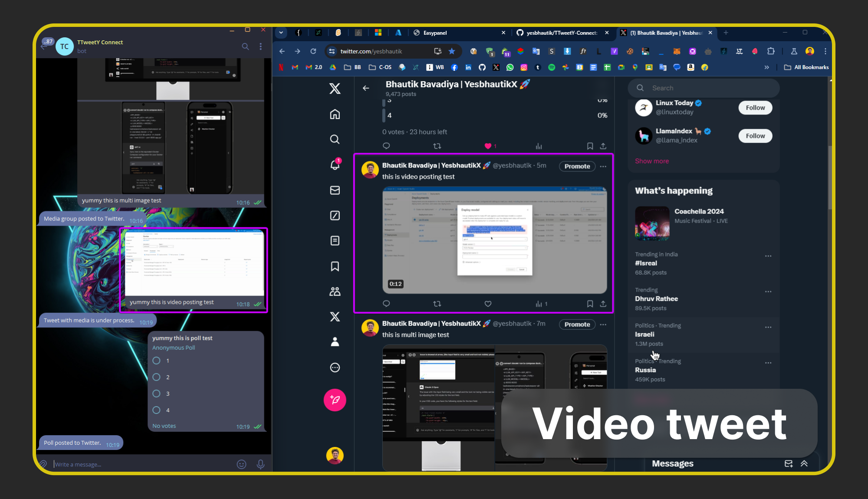The width and height of the screenshot is (868, 499).
Task: Click the Show more link
Action: (652, 161)
